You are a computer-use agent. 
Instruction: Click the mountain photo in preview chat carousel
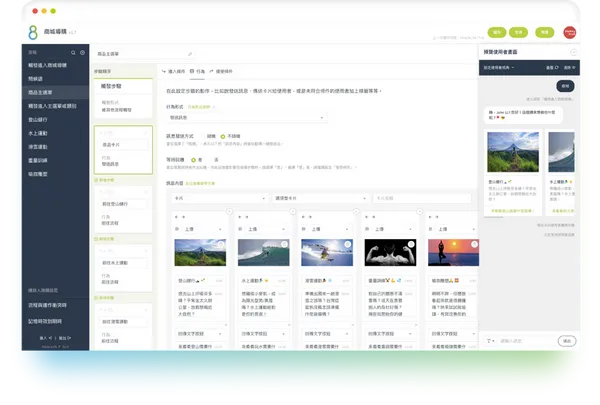513,152
